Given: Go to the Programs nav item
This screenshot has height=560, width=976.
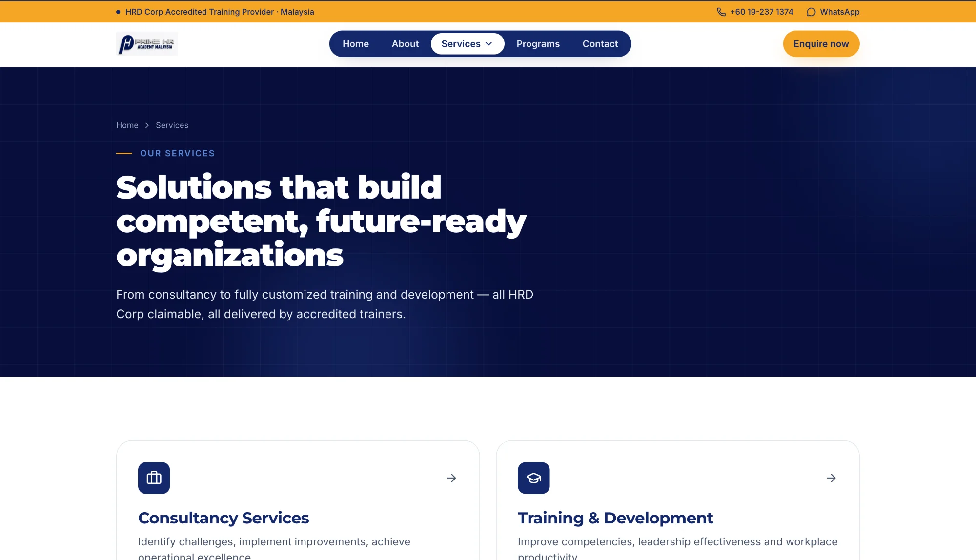Looking at the screenshot, I should tap(538, 44).
